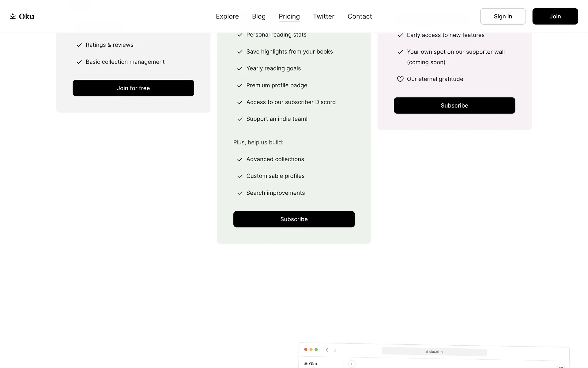Click checkmark next to Ratings & reviews
This screenshot has height=368, width=588.
79,45
